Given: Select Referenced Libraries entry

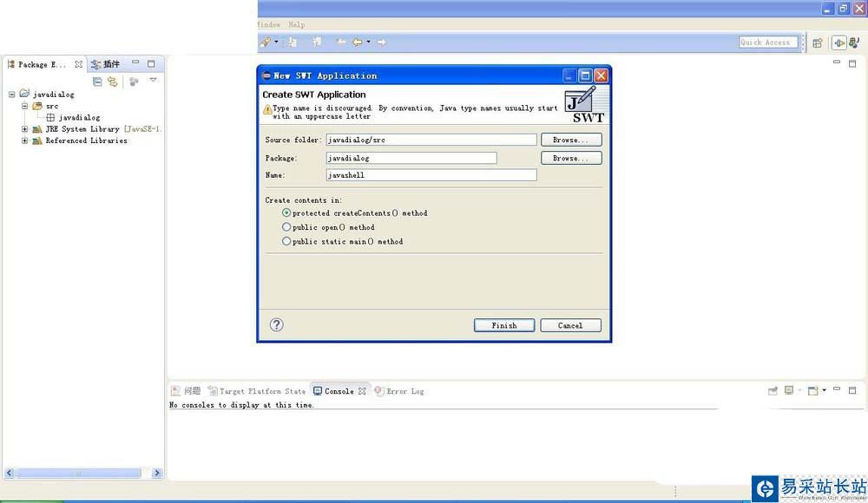Looking at the screenshot, I should [80, 140].
